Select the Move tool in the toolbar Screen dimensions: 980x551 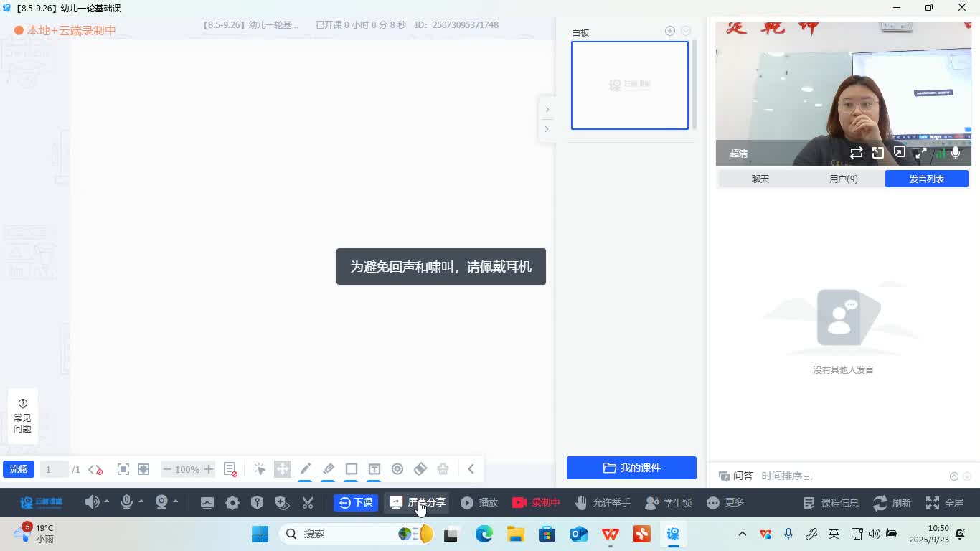[x=282, y=469]
